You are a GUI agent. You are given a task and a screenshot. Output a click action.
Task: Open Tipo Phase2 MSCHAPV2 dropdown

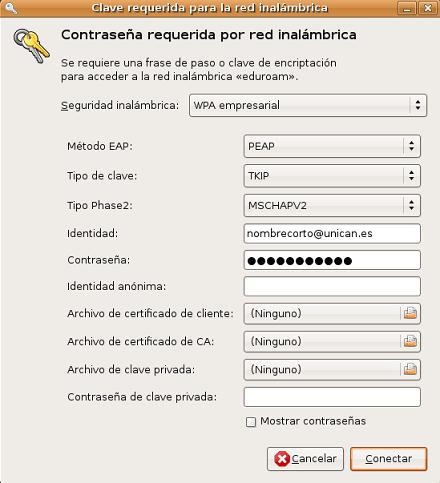(332, 205)
